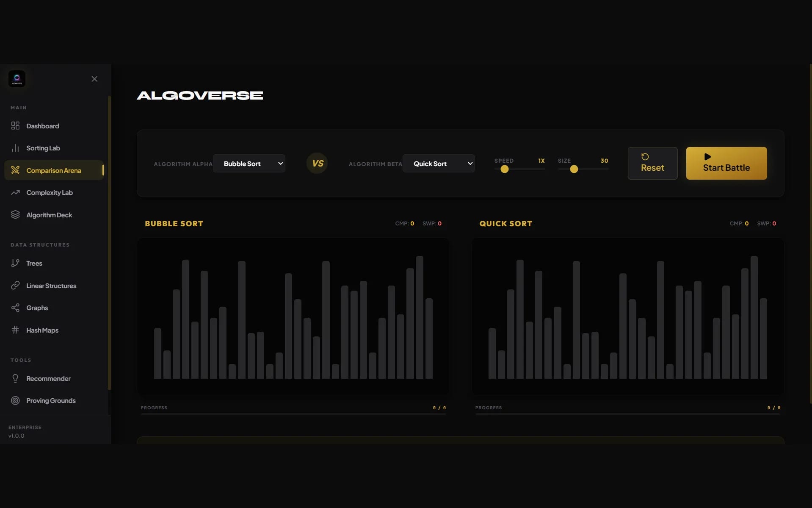Click the circular arrow icon on Reset

pyautogui.click(x=645, y=157)
